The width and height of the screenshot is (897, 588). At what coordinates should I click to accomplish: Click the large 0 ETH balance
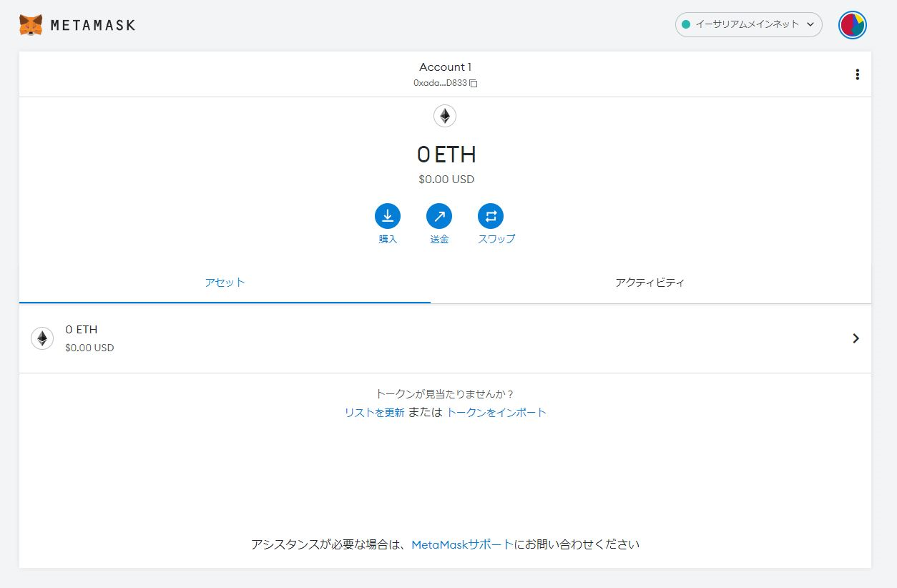pos(446,155)
